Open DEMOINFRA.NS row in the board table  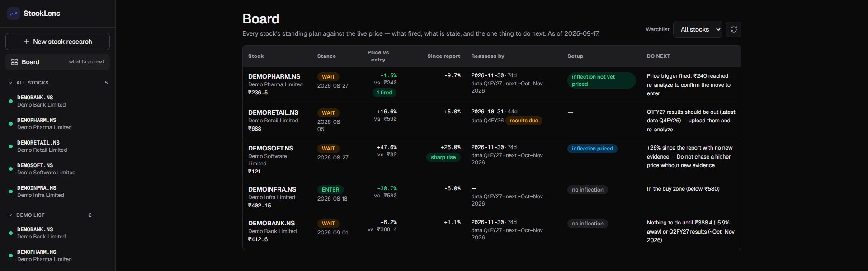point(491,197)
